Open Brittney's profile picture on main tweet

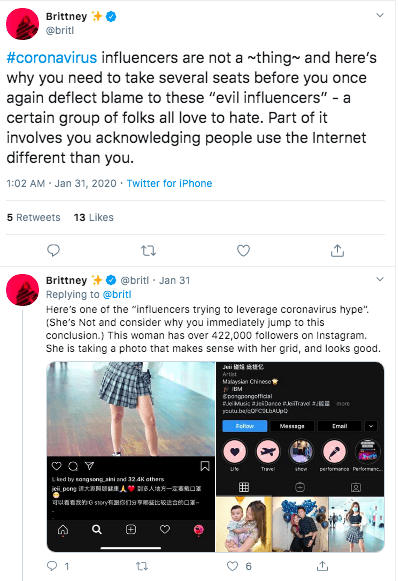click(23, 24)
